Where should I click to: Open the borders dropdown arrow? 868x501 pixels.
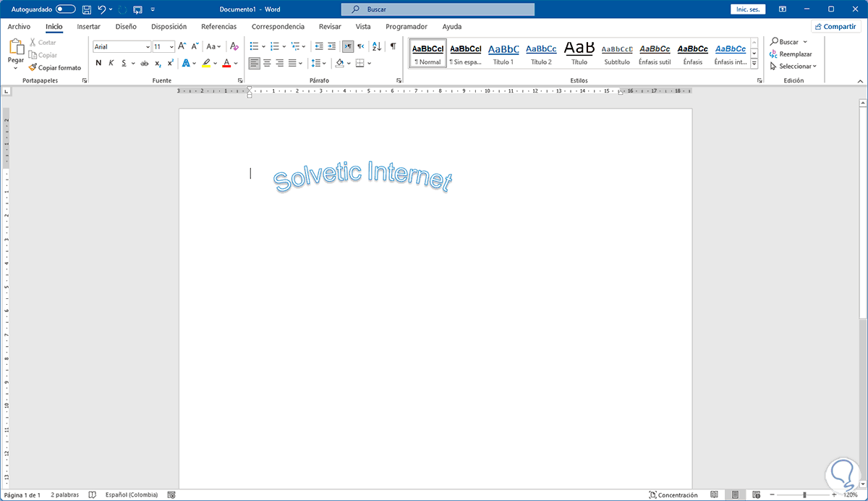click(x=370, y=63)
